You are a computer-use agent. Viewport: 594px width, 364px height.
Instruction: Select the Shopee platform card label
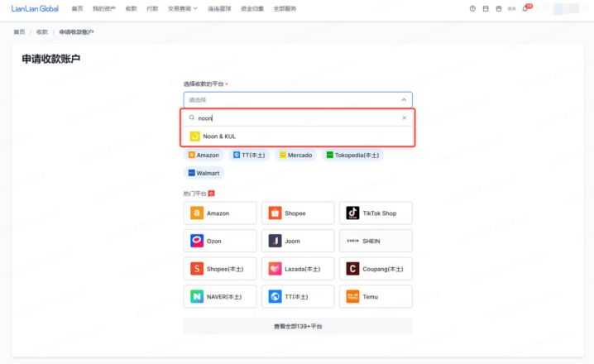[295, 213]
